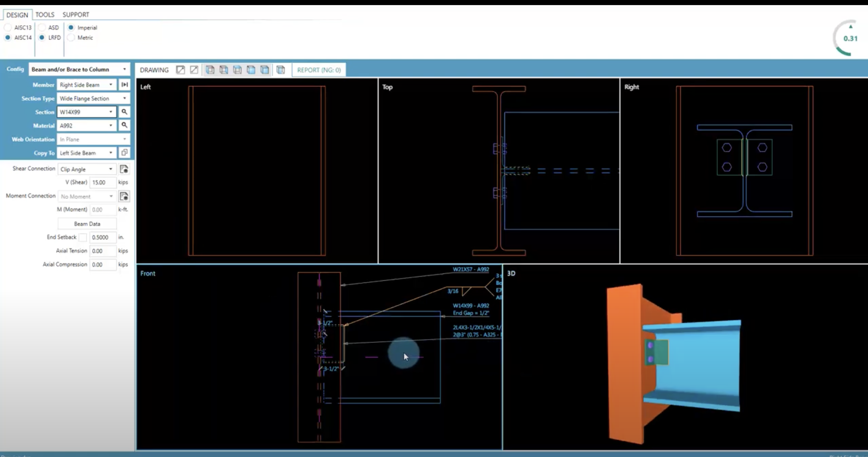Expand the Section Type dropdown
868x457 pixels.
point(93,98)
